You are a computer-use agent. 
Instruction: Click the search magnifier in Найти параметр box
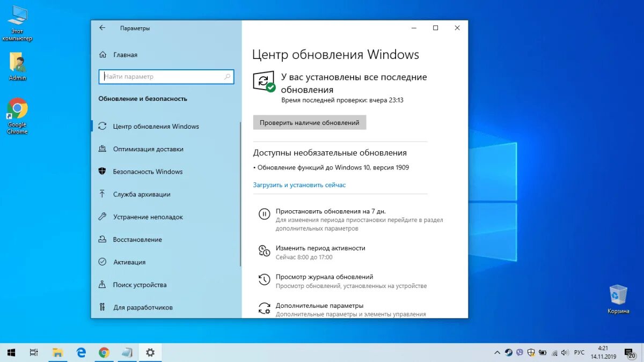tap(228, 77)
